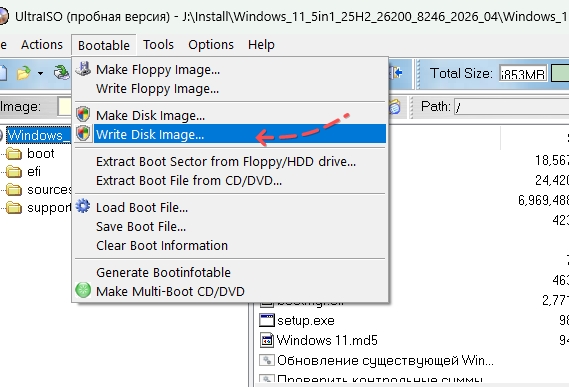Click the 24,420 size value
569x387 pixels.
pos(552,180)
